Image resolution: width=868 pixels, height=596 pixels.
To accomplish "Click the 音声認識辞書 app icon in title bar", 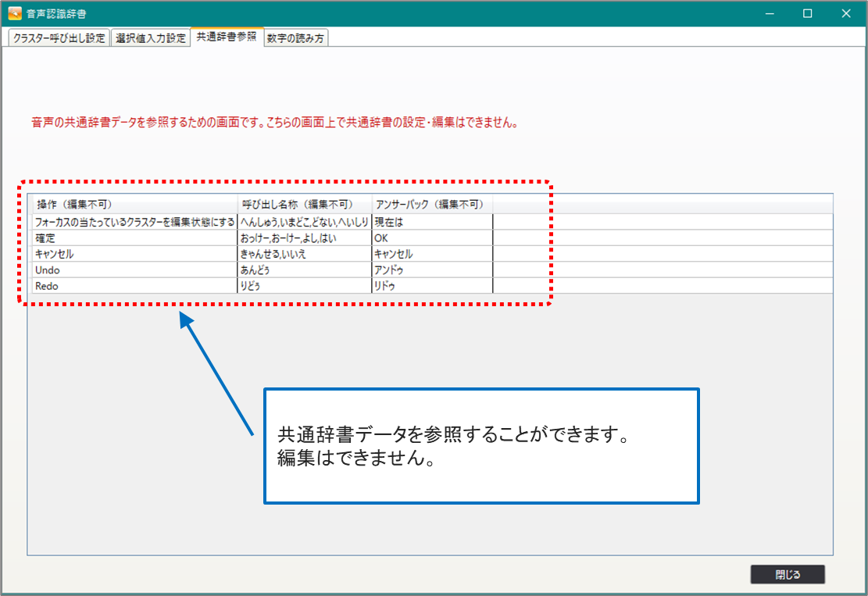I will (x=14, y=13).
